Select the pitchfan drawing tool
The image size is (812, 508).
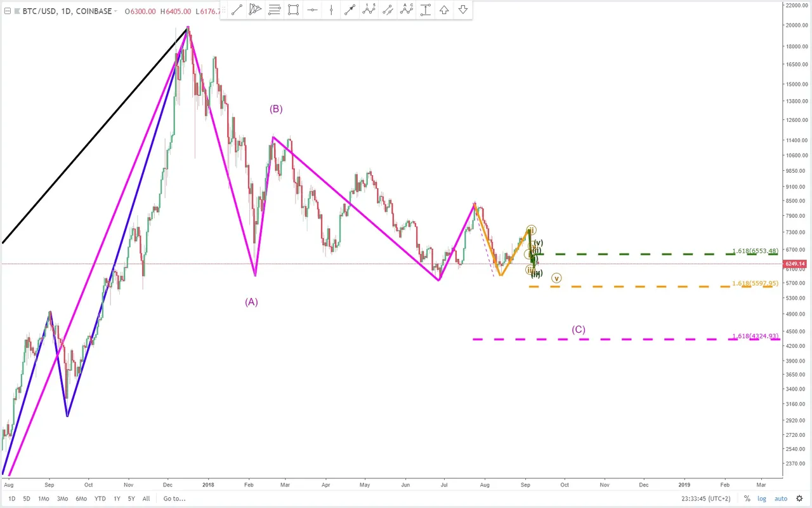tap(255, 10)
